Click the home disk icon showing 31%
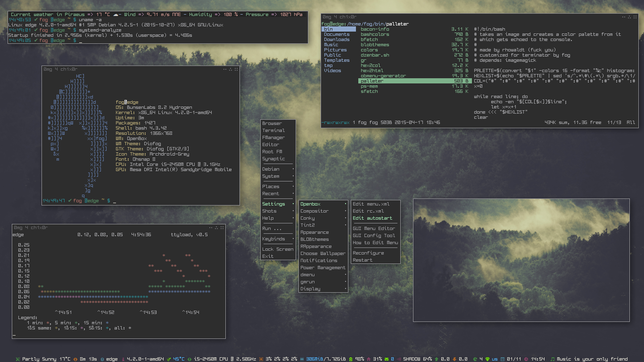644x362 pixels. [368, 359]
